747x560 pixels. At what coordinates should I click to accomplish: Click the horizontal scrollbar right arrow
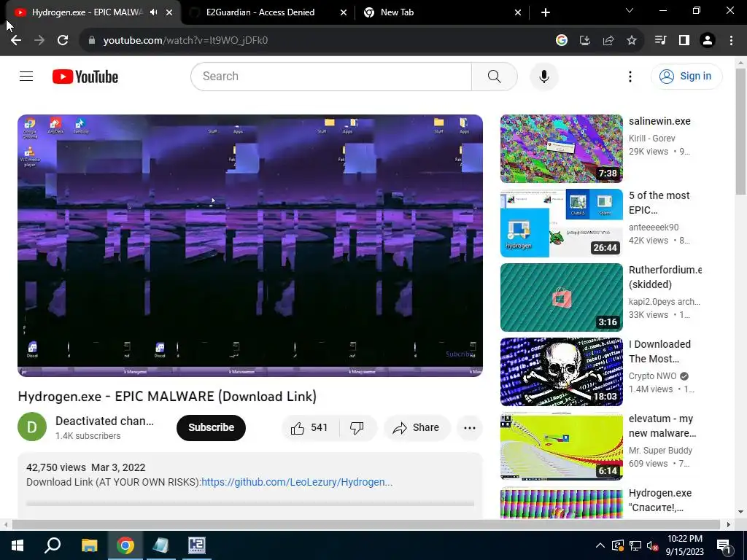click(728, 525)
